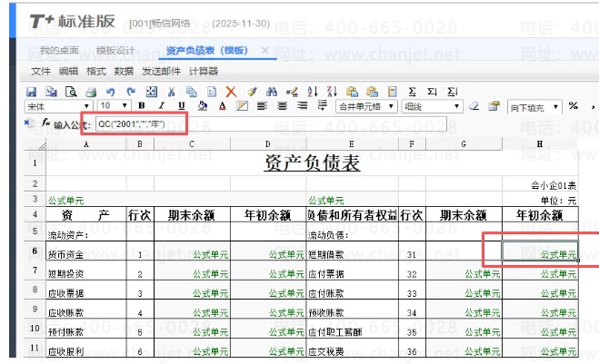The width and height of the screenshot is (599, 364).
Task: Open the 文件 menu
Action: tap(41, 72)
